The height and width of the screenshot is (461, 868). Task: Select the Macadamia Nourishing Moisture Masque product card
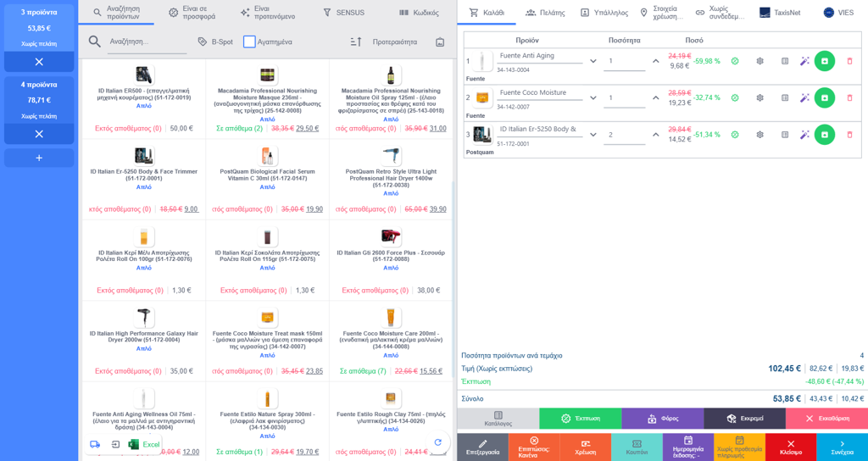click(267, 99)
